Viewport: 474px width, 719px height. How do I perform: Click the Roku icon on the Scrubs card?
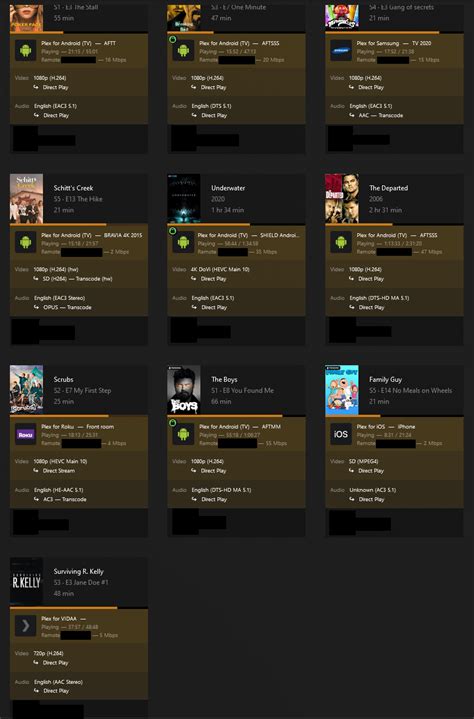[26, 434]
